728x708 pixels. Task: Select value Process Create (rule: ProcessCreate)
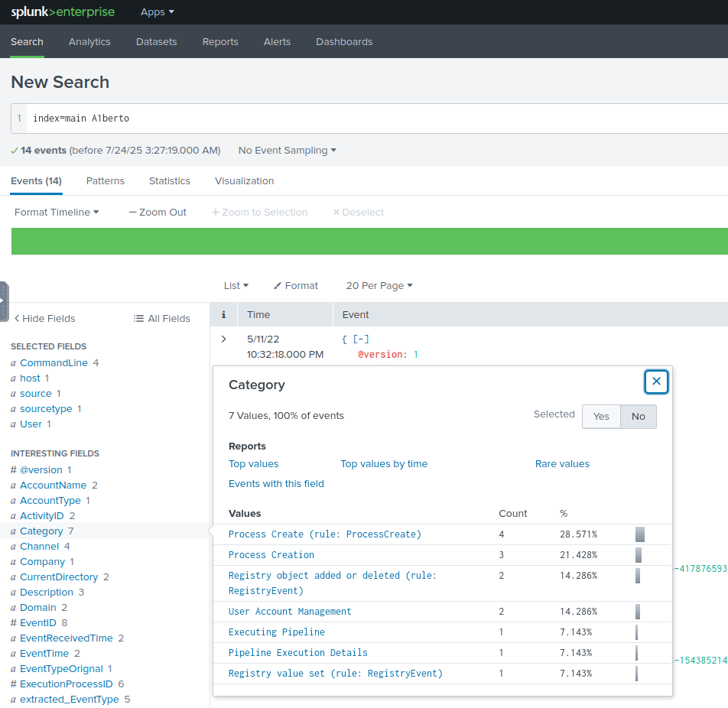coord(325,534)
